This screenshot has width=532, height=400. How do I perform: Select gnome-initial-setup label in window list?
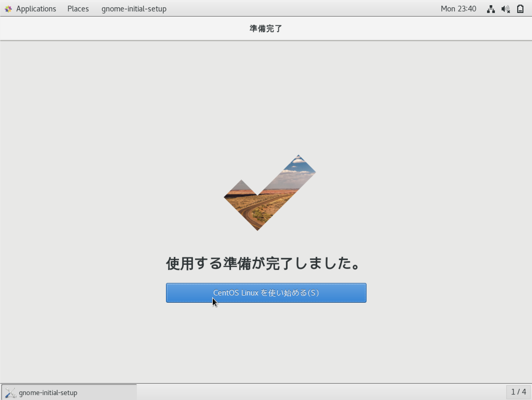[x=48, y=392]
